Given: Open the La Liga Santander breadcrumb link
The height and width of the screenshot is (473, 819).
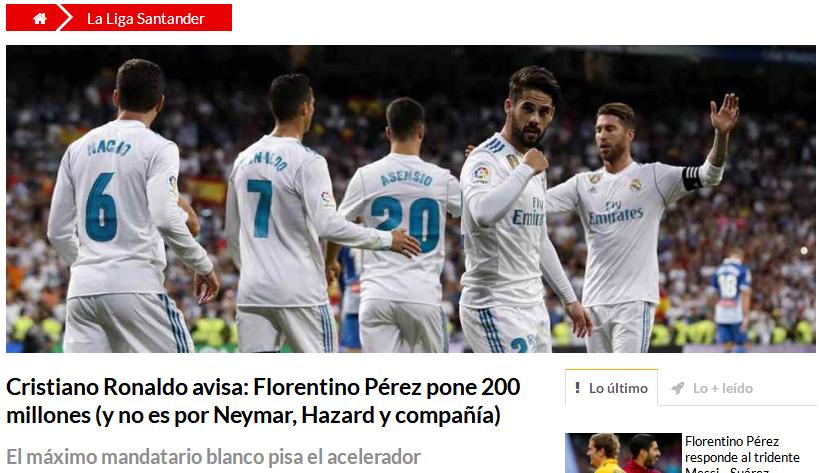Looking at the screenshot, I should (146, 19).
